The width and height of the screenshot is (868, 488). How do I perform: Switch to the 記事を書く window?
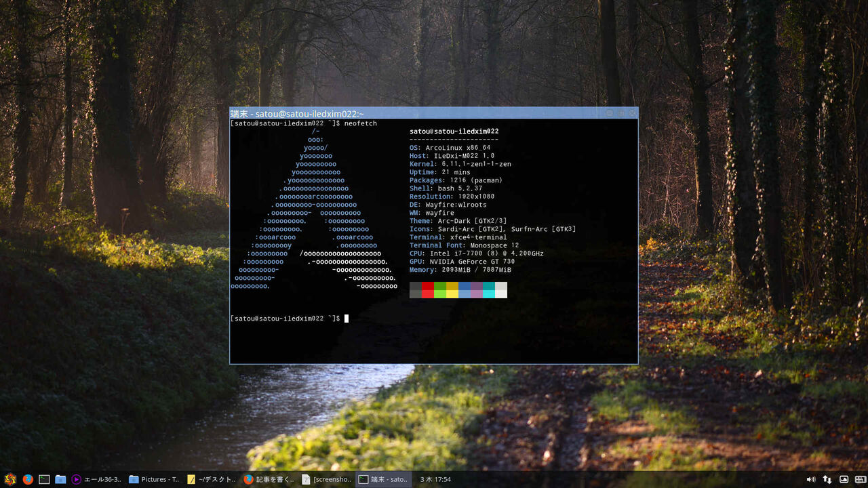point(268,479)
